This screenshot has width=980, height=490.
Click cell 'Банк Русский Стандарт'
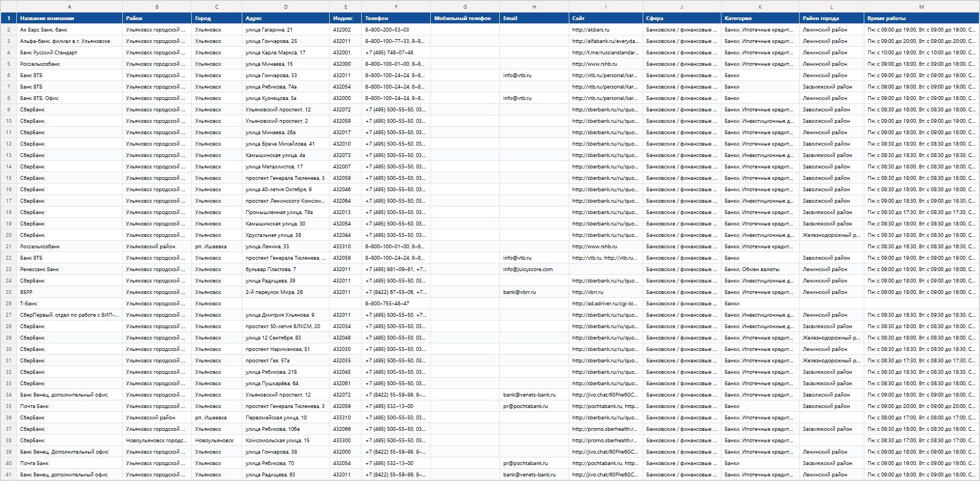click(x=70, y=53)
